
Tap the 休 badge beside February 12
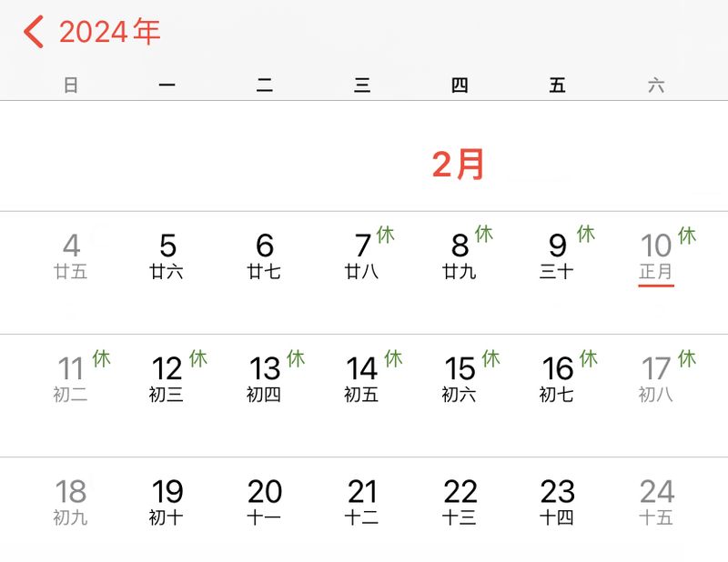[x=197, y=358]
